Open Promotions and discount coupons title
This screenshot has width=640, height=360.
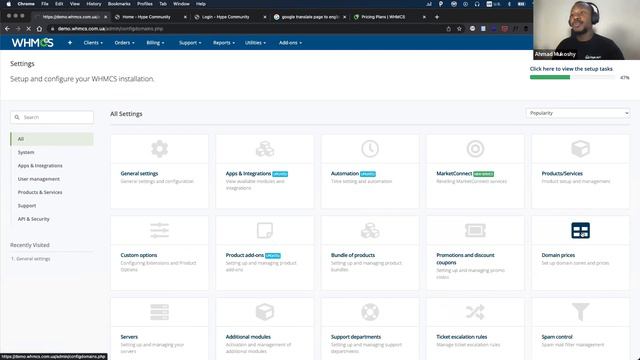click(x=465, y=259)
